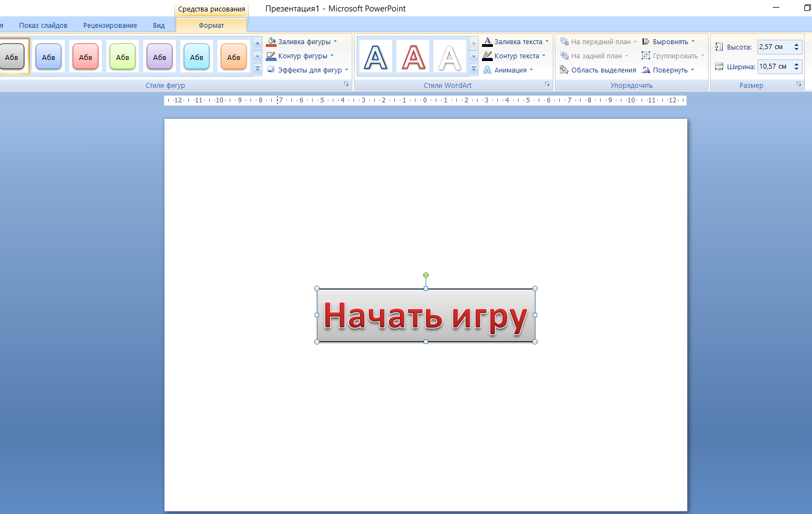Image resolution: width=812 pixels, height=514 pixels.
Task: Switch to Показ слайдов tab
Action: click(43, 25)
